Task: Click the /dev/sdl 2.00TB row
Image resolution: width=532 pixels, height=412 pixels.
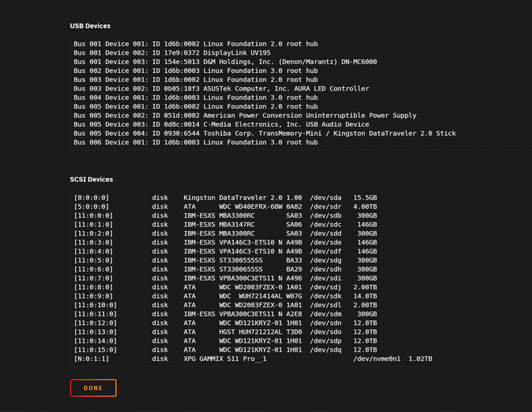Action: point(226,305)
